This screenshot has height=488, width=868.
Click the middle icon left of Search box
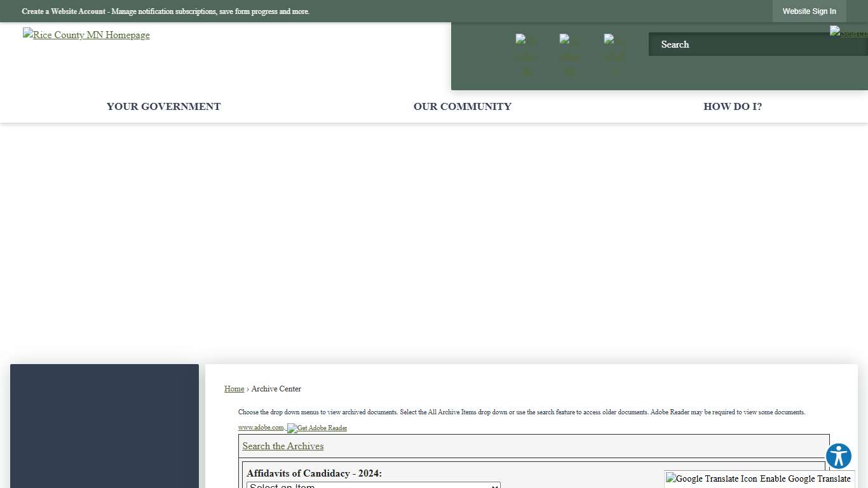(x=569, y=55)
